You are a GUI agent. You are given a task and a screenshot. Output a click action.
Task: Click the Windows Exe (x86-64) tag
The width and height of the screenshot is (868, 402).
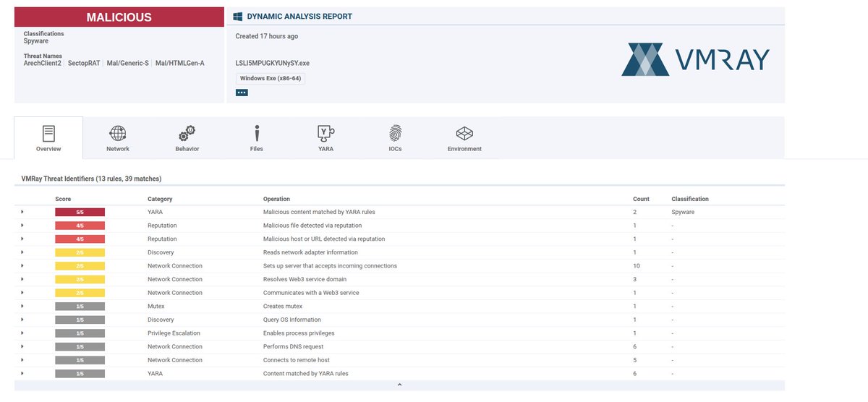pos(270,78)
